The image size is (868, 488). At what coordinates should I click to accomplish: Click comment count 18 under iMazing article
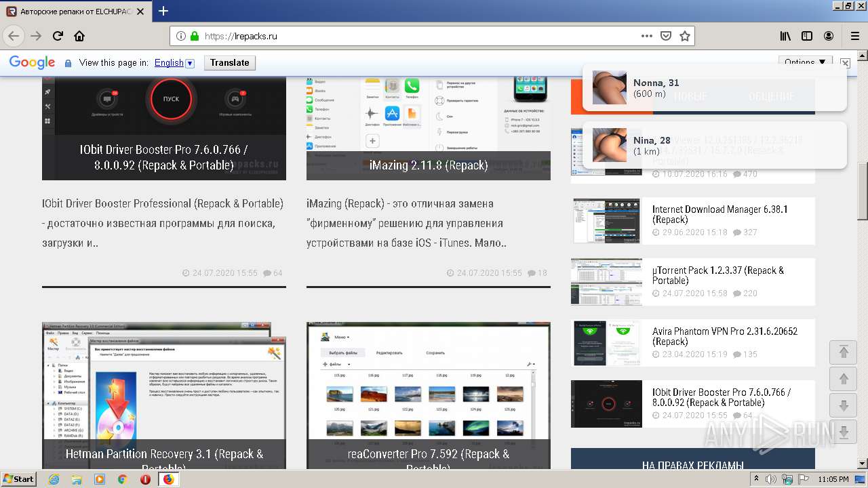[537, 273]
